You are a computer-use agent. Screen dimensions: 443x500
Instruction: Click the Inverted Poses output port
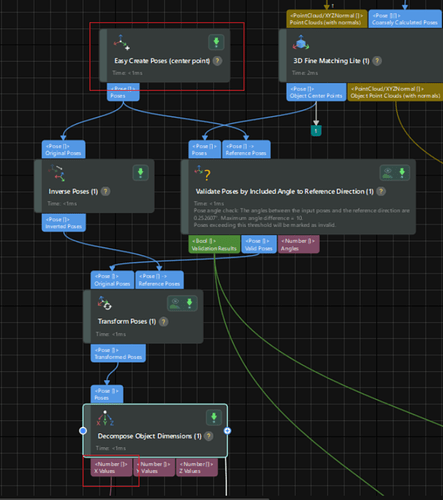pyautogui.click(x=64, y=223)
